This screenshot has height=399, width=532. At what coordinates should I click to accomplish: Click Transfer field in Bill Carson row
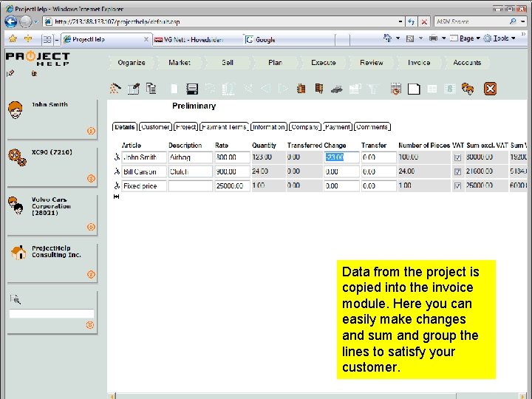tap(379, 171)
